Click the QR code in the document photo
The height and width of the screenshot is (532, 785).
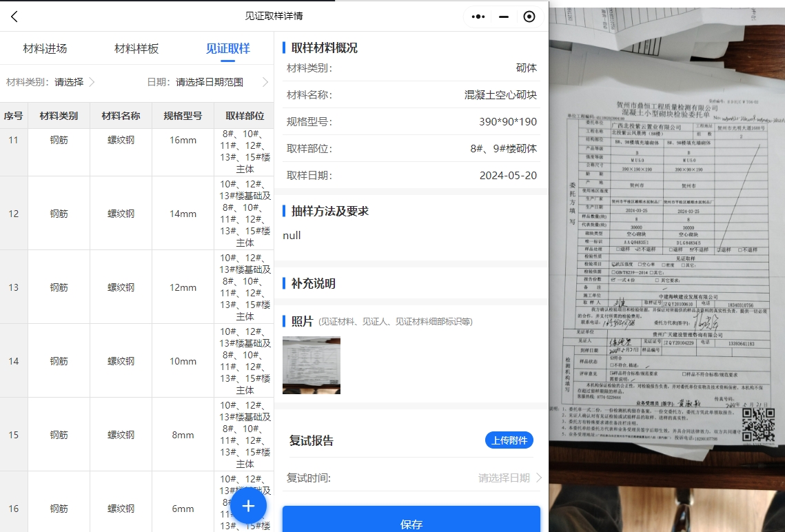tap(758, 425)
